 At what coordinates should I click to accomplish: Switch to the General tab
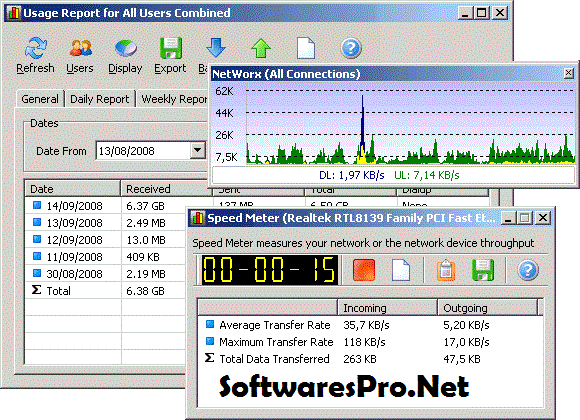(40, 99)
